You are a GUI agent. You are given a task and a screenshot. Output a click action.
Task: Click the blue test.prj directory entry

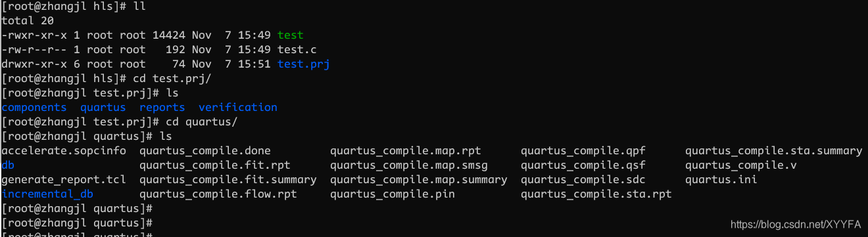[x=304, y=64]
